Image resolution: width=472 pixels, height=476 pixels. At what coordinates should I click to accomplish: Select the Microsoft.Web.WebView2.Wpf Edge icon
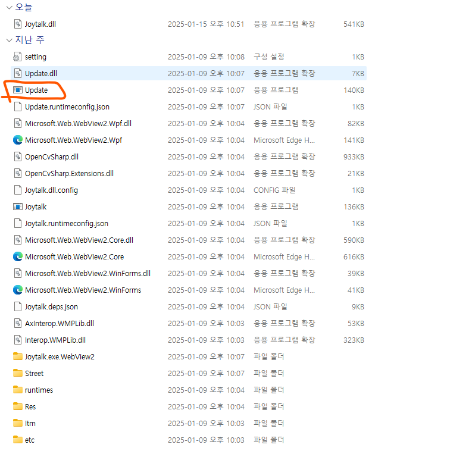pos(18,140)
